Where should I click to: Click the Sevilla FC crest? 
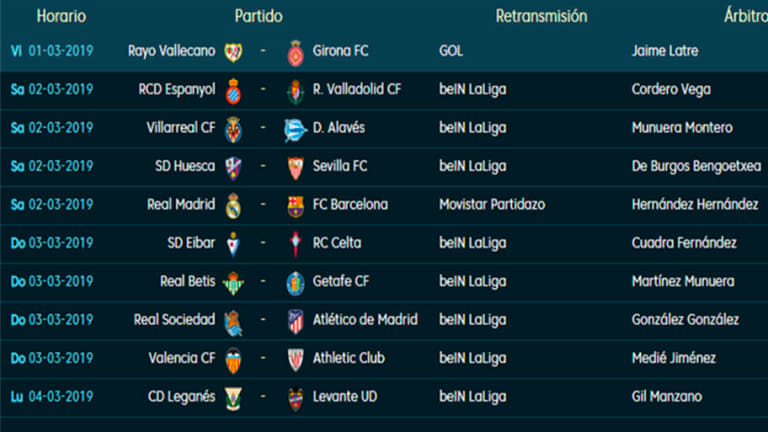[295, 167]
